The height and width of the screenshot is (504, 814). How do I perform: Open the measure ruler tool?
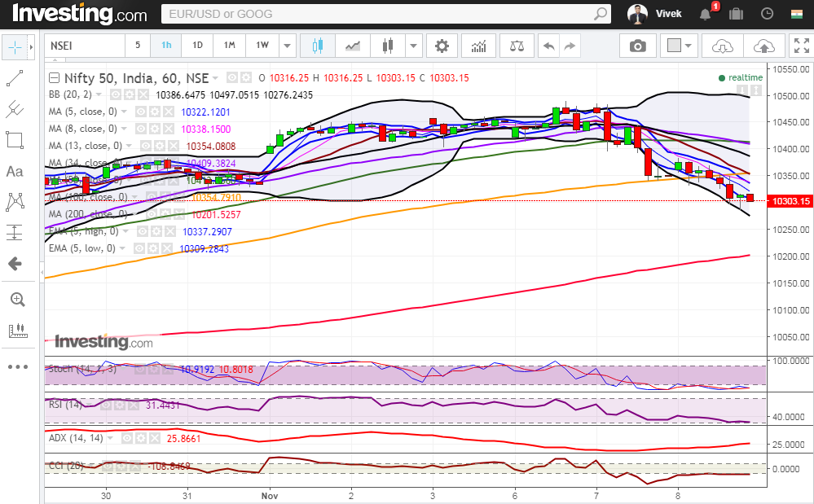17,331
